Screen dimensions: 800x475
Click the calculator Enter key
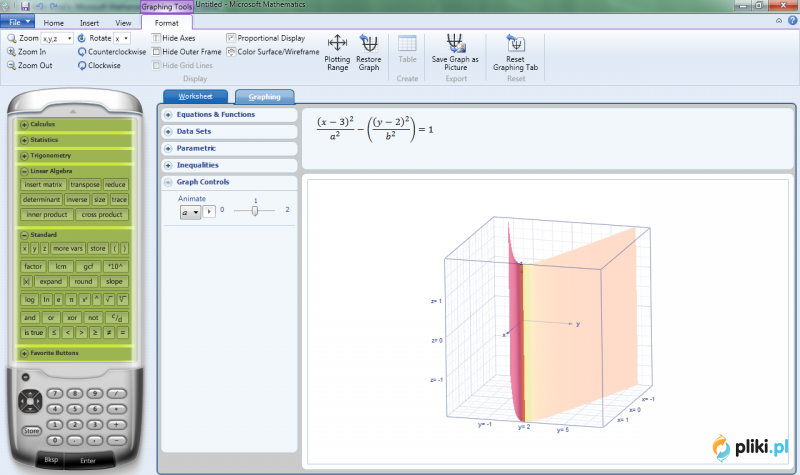88,460
